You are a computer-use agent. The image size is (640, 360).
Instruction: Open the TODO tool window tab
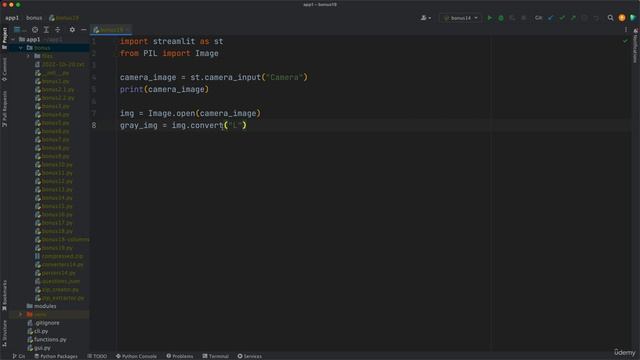(97, 356)
